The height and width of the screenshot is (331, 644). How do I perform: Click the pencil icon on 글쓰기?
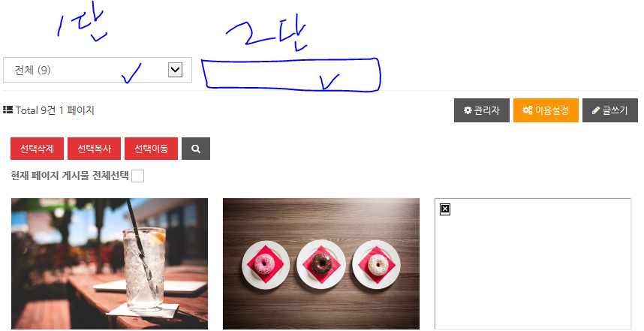point(596,110)
